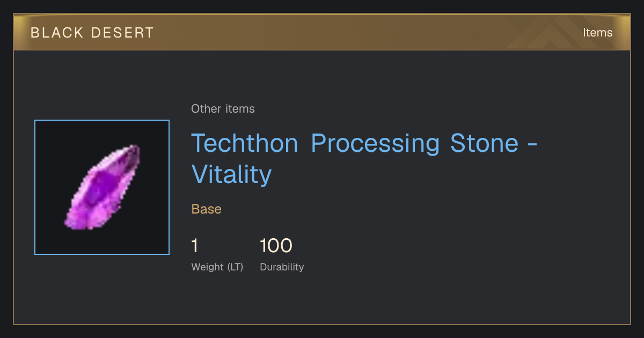Select the blue-framed item image box
644x338 pixels.
(102, 187)
